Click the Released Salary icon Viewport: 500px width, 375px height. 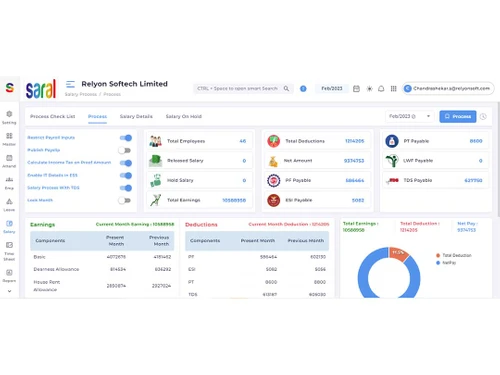click(155, 161)
